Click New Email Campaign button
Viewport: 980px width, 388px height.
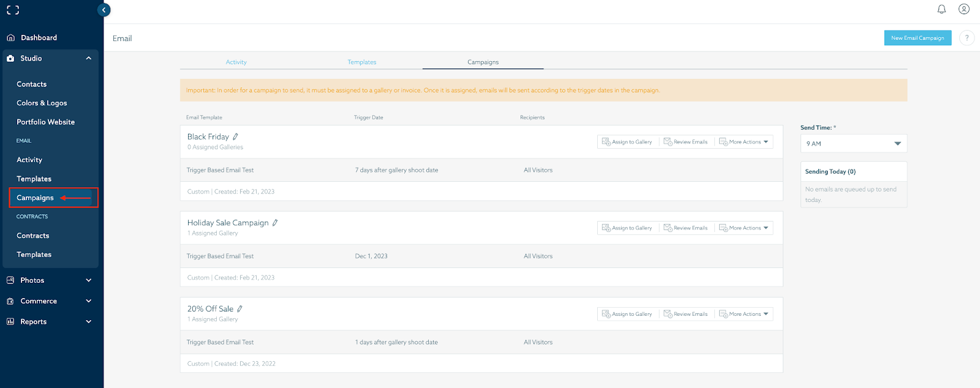(917, 38)
